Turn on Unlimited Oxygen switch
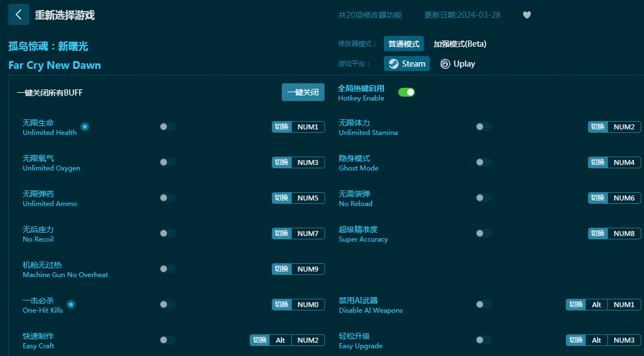Screen dimensions: 644x356 168,162
